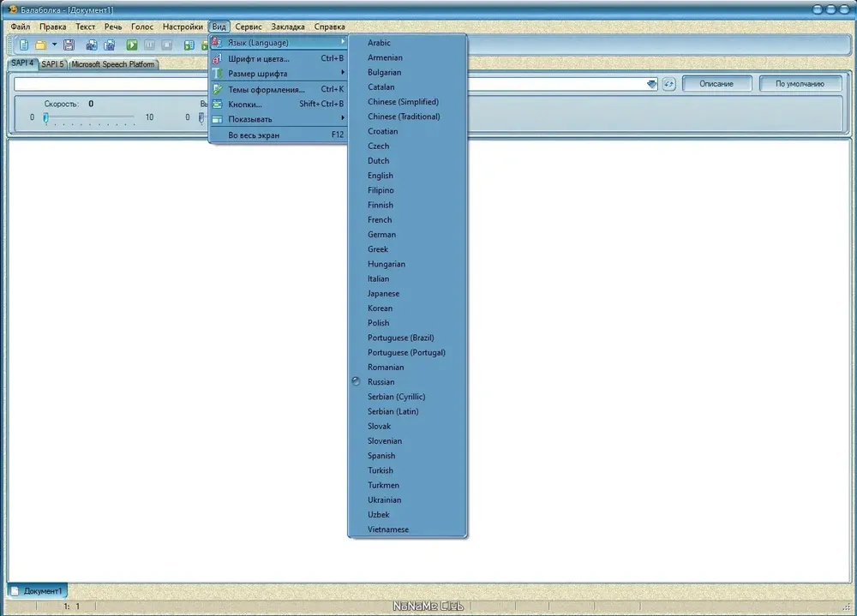Switch to the SAPI 5 tab
The height and width of the screenshot is (616, 857).
(52, 64)
